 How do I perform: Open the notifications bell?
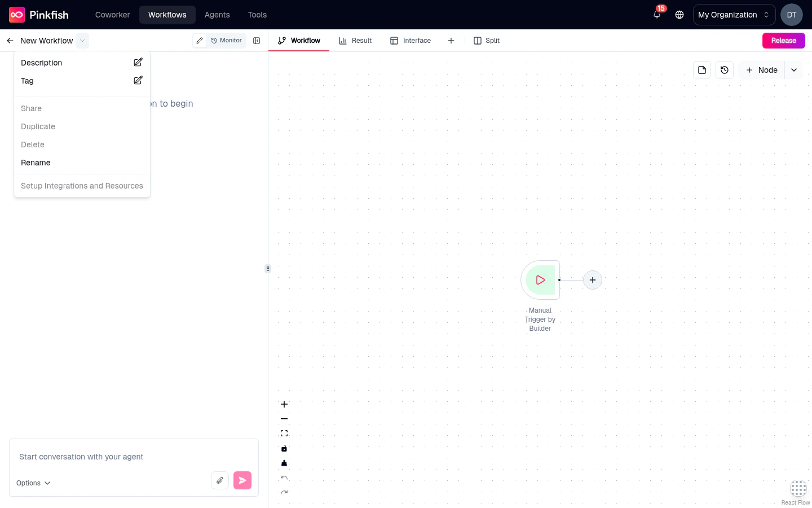656,15
